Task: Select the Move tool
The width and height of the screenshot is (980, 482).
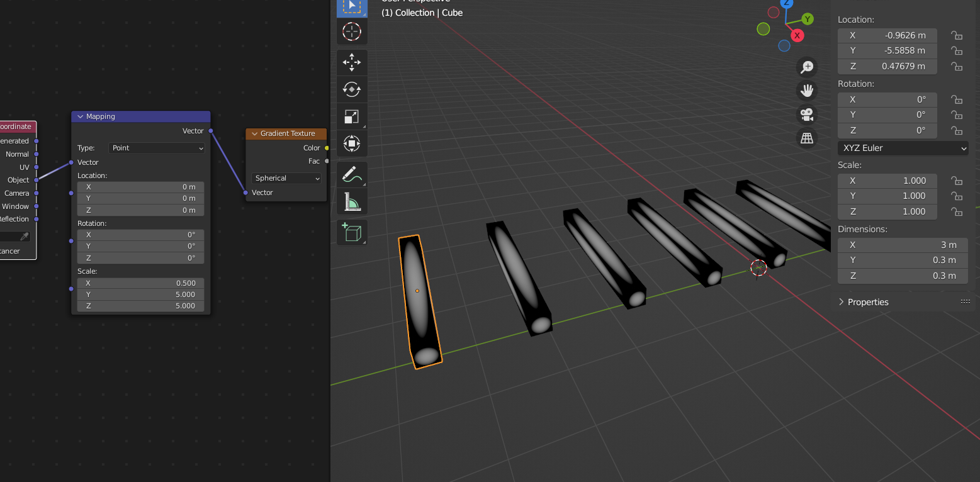Action: point(352,62)
